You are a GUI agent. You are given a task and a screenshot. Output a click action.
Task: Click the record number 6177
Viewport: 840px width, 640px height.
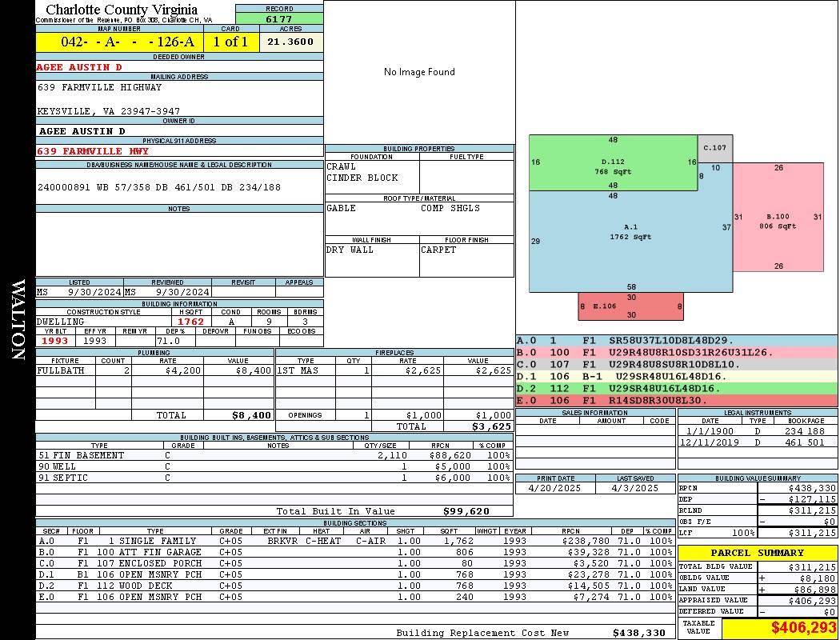coord(279,19)
